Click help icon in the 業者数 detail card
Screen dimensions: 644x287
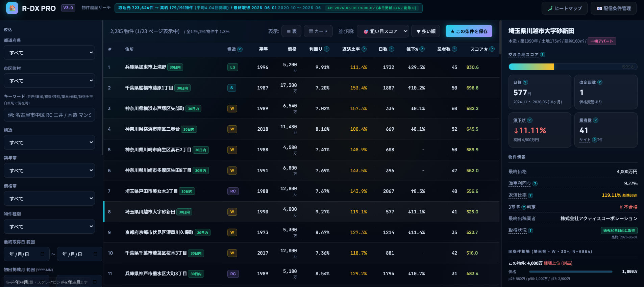(x=596, y=120)
